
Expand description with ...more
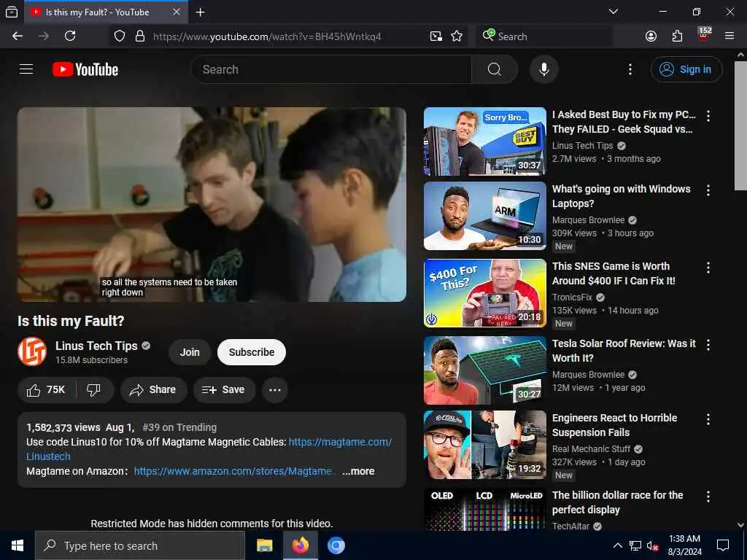(358, 472)
